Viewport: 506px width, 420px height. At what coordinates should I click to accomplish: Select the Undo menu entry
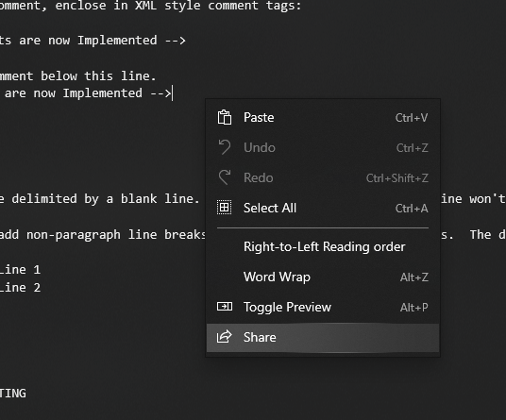323,147
